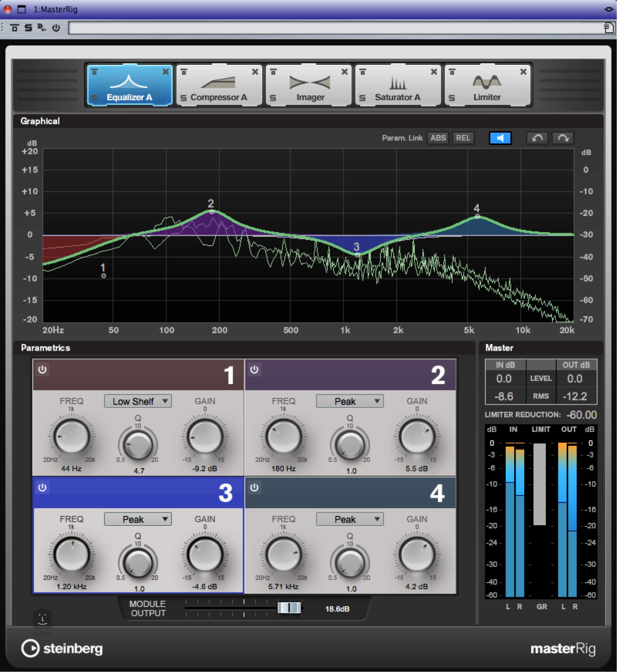Remove the Saturator A module with X
Viewport: 617px width, 672px height.
434,72
